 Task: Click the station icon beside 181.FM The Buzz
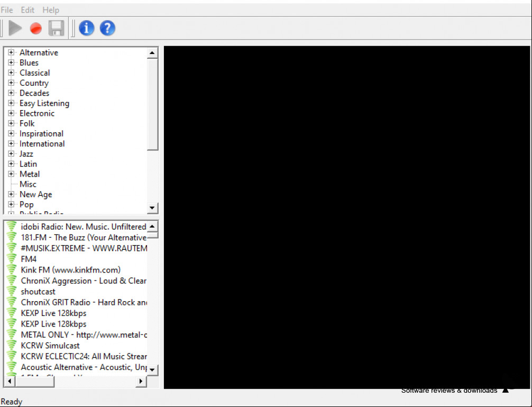(x=12, y=237)
